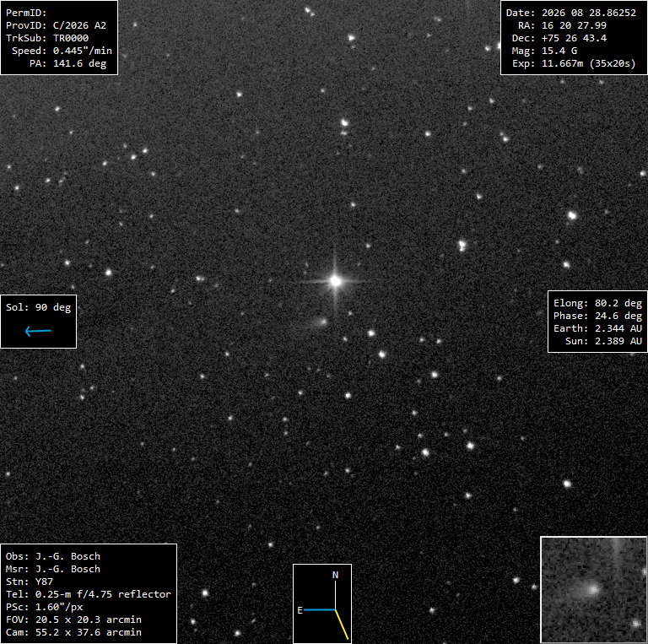
Task: Select the text "Earth: 2.344 AU"
Action: (598, 328)
